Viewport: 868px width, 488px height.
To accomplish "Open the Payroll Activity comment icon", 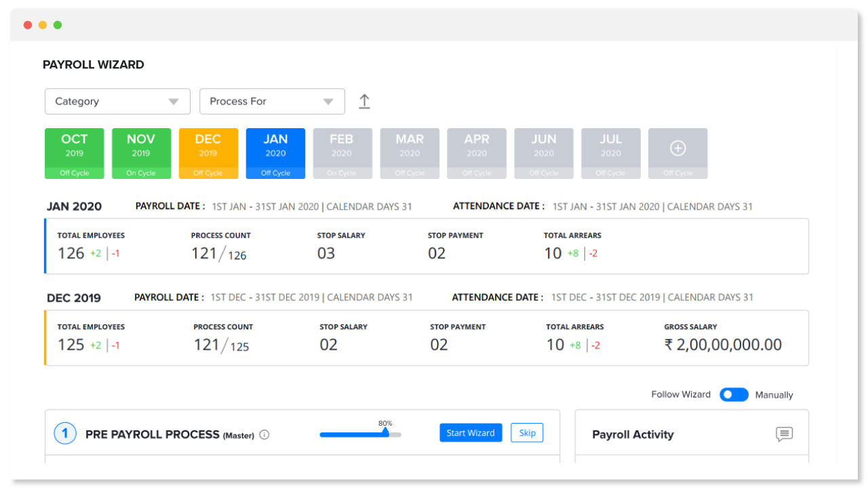I will [x=784, y=434].
